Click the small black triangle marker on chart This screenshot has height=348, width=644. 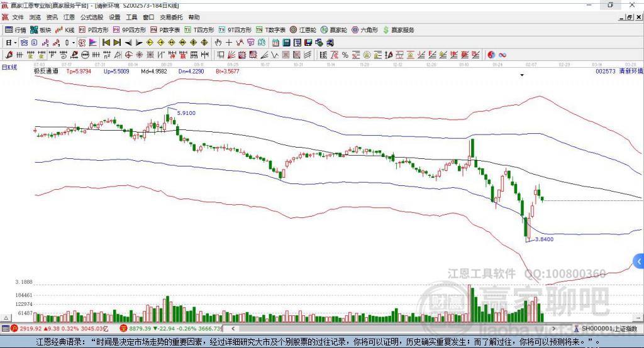coord(522,75)
